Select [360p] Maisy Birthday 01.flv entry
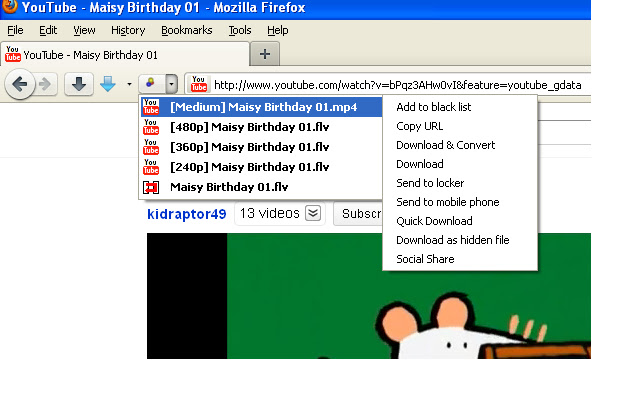The image size is (640, 400). point(262,147)
